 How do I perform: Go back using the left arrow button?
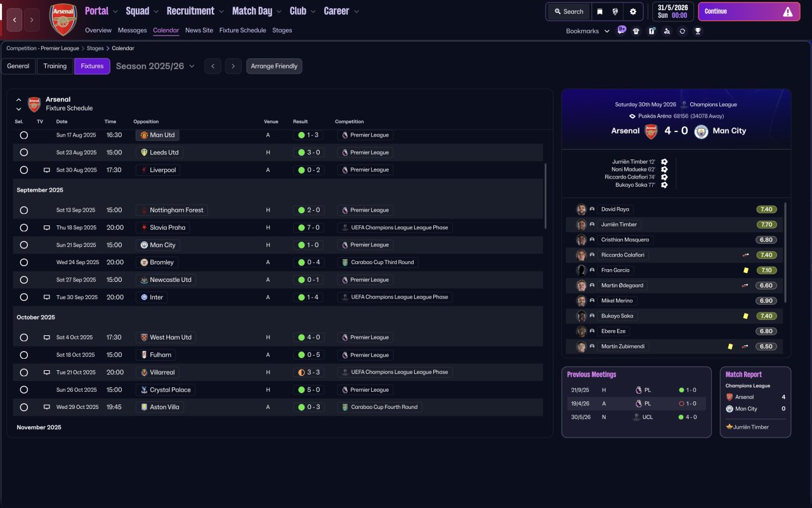point(15,20)
